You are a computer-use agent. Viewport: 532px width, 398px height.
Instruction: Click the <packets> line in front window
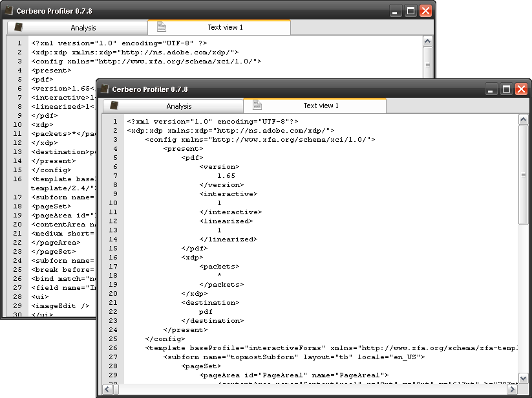(x=220, y=267)
